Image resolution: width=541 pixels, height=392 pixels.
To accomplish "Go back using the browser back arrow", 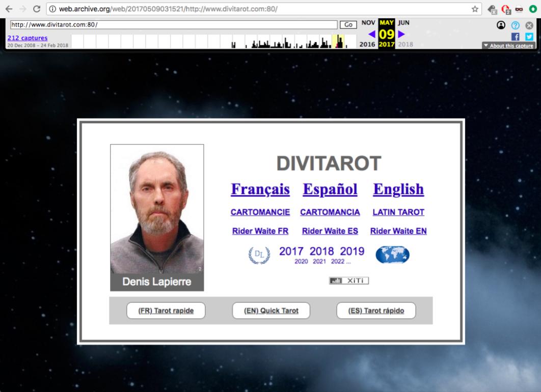I will (x=9, y=9).
